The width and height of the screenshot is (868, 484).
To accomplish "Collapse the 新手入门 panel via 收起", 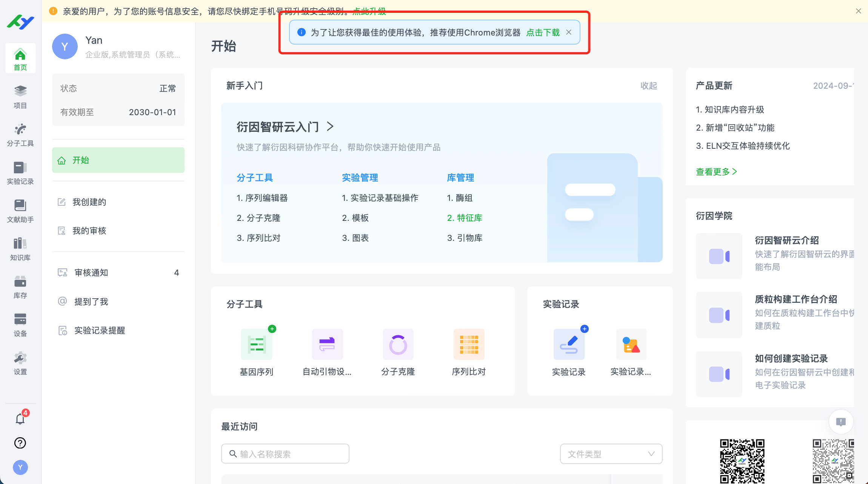I will 649,86.
